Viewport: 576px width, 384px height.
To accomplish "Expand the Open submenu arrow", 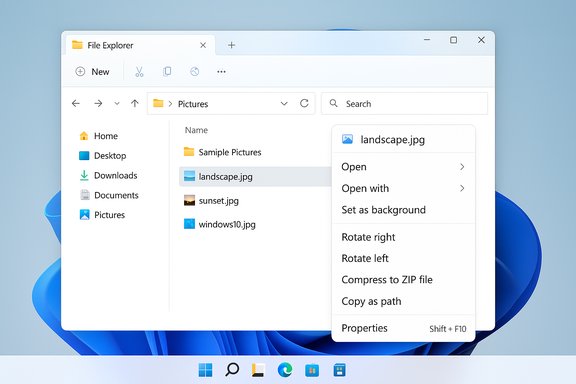I will click(462, 167).
